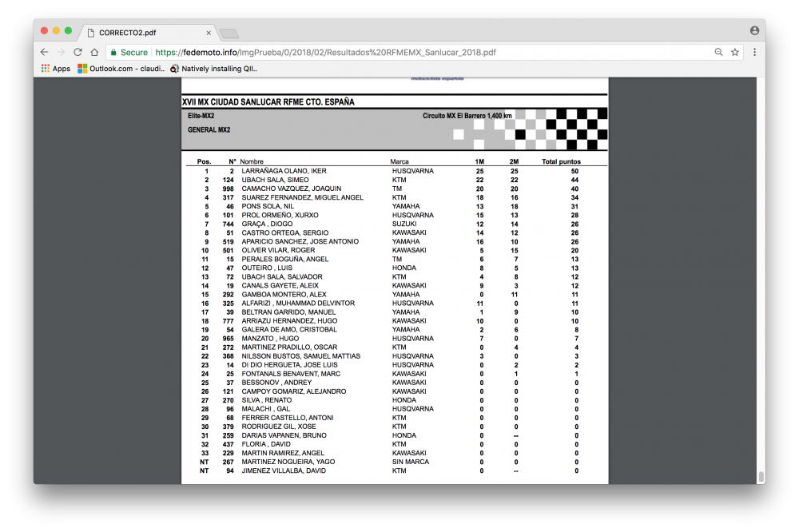Select rider name 'MARTINEZ NOGUEIRA, YAGO'
Image resolution: width=799 pixels, height=532 pixels.
[x=288, y=462]
